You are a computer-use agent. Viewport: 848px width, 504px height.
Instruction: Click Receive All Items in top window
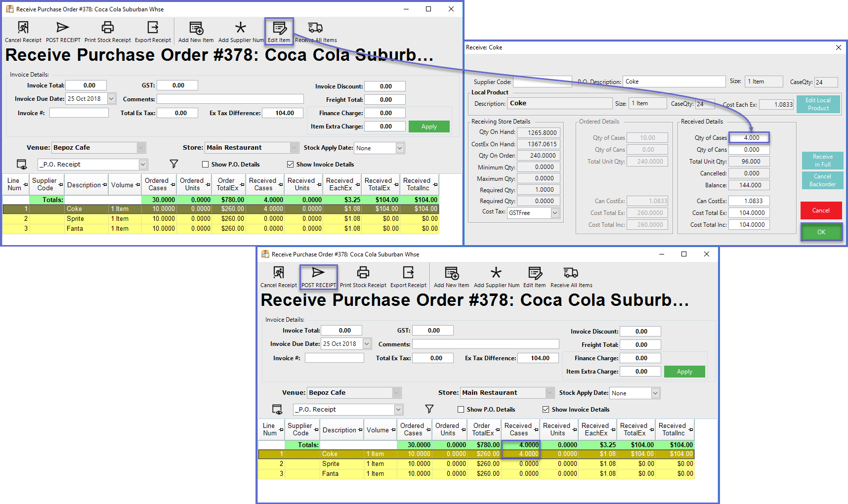[x=316, y=33]
